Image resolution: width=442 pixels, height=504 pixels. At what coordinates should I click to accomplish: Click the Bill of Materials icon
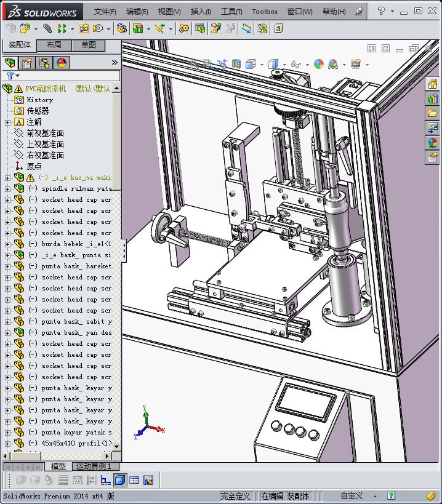point(200,28)
